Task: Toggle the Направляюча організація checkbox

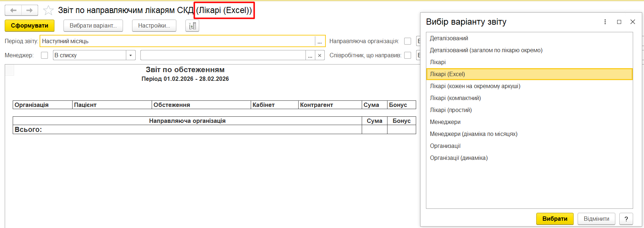Action: pyautogui.click(x=408, y=41)
